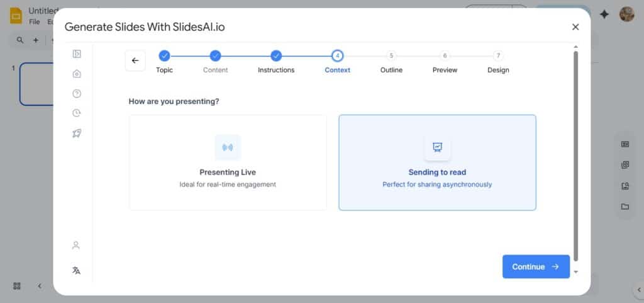Click the scrollbar down arrow

tap(575, 272)
